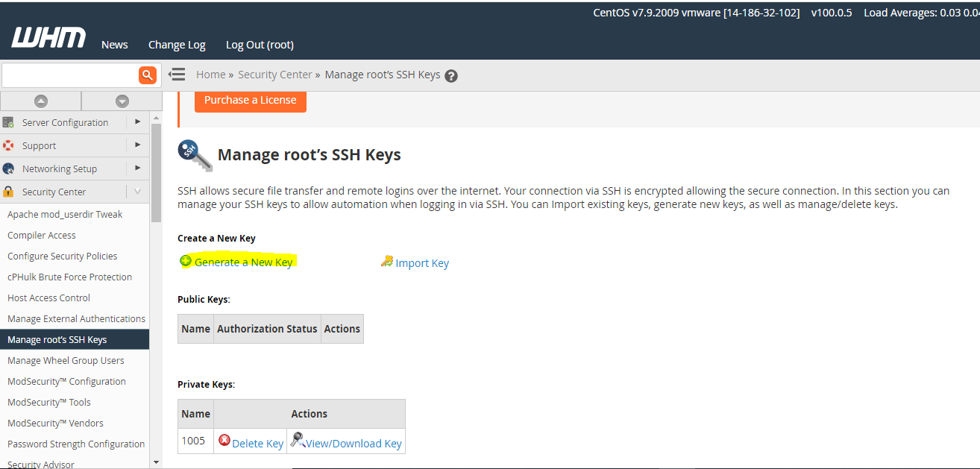Image resolution: width=980 pixels, height=469 pixels.
Task: Click the View/Download Key icon
Action: point(297,440)
